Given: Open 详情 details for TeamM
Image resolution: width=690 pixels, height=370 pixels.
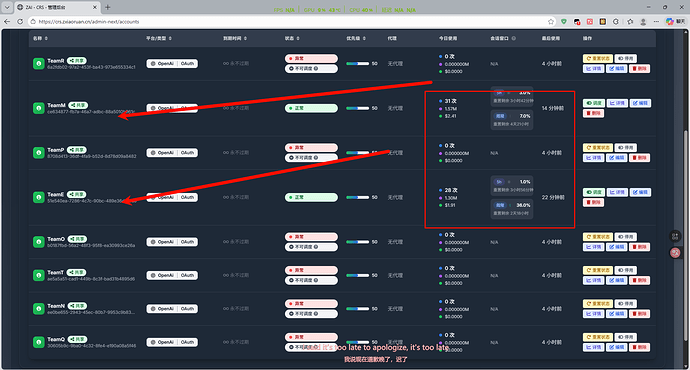Looking at the screenshot, I should pyautogui.click(x=617, y=103).
